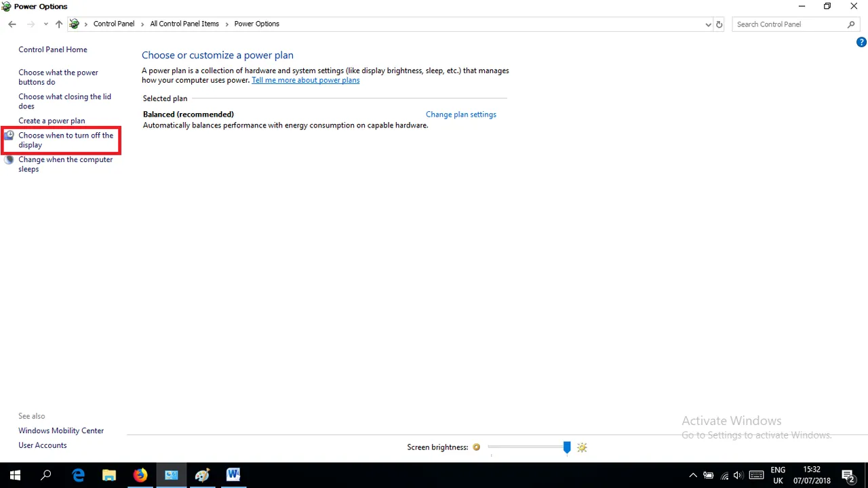Screen dimensions: 868x488
Task: Open the touch keyboard tray icon
Action: [757, 476]
